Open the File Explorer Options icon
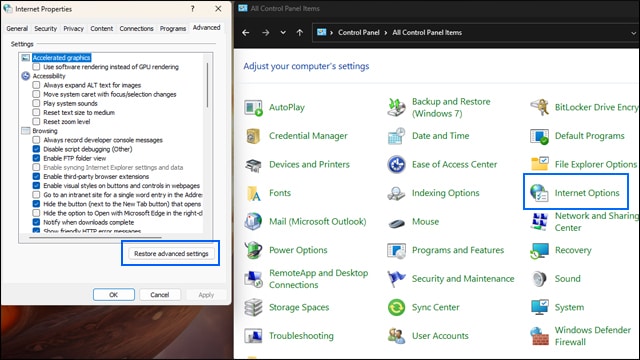The image size is (640, 360). 540,164
